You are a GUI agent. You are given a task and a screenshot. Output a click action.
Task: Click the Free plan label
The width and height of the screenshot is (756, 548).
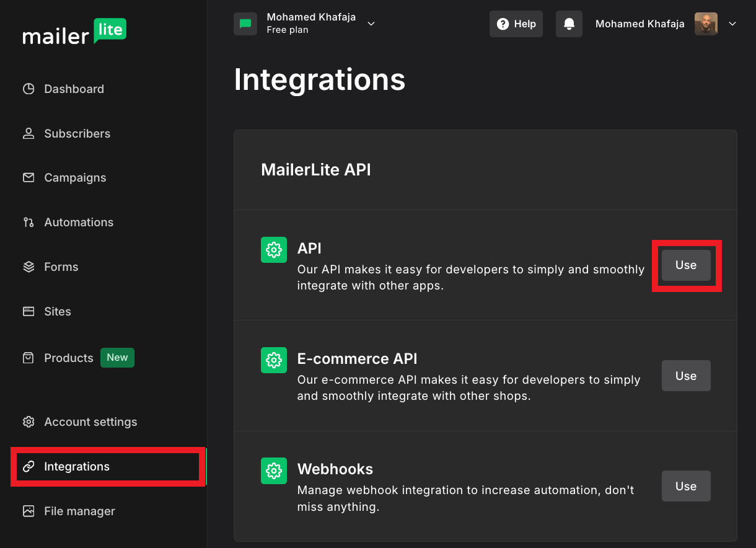(x=288, y=30)
